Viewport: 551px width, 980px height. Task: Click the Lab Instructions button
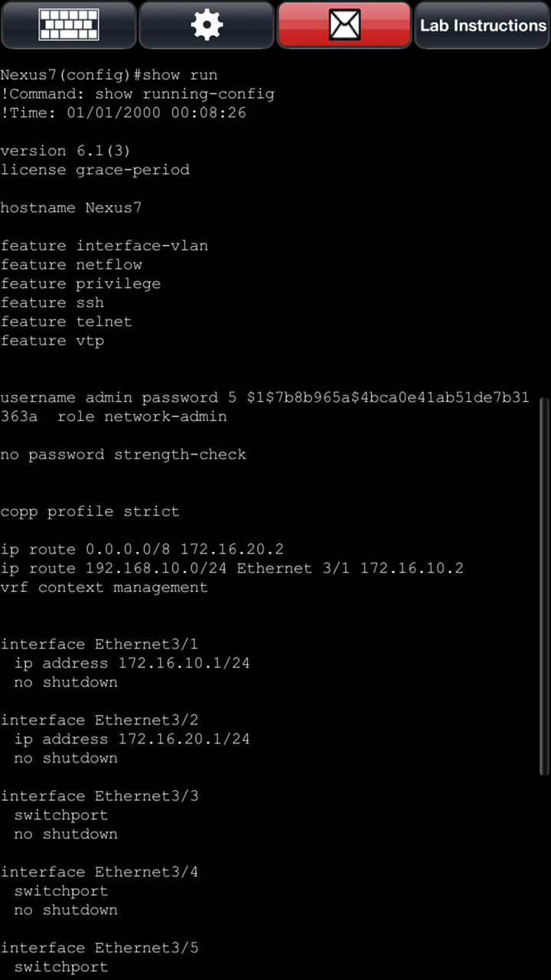click(481, 24)
